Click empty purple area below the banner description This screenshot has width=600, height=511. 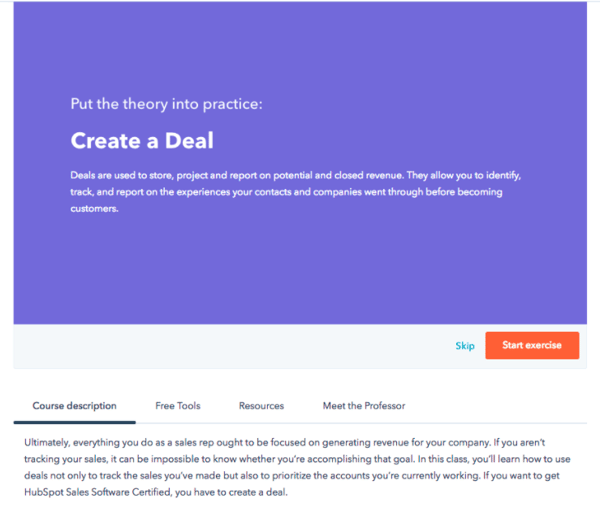pos(300,270)
